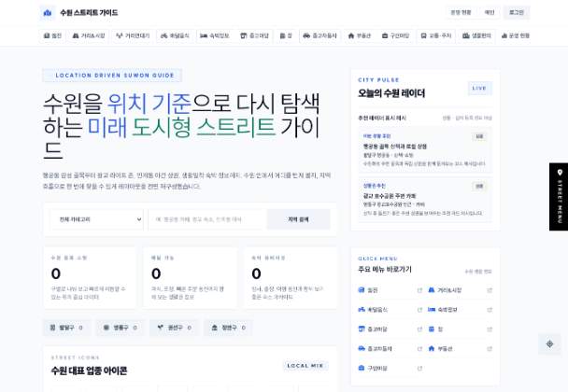This screenshot has height=392, width=568.
Task: Click the 지역 검색 search button
Action: point(299,219)
